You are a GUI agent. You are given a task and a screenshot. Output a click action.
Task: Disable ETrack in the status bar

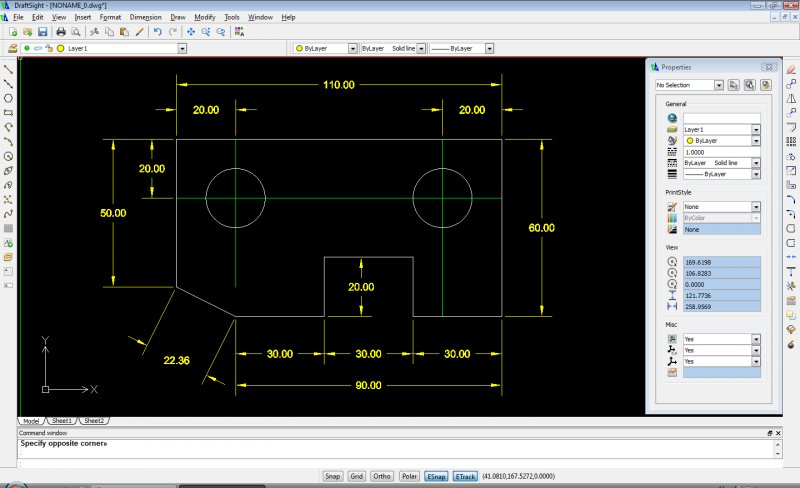coord(465,476)
